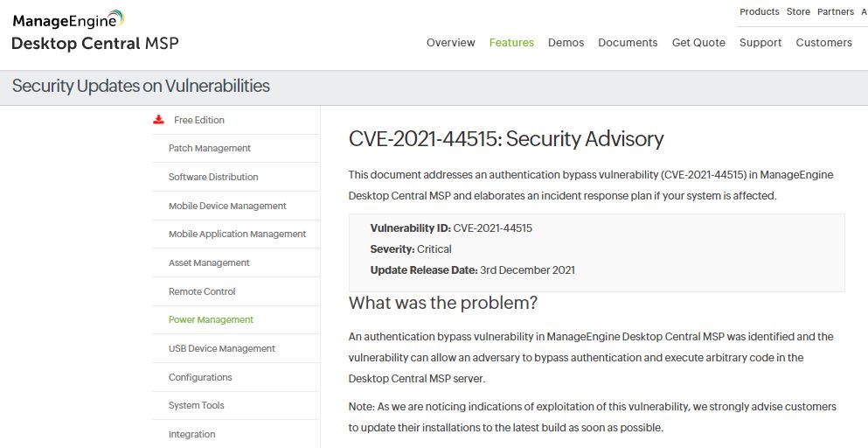Open the Products top link
868x448 pixels.
pos(759,11)
